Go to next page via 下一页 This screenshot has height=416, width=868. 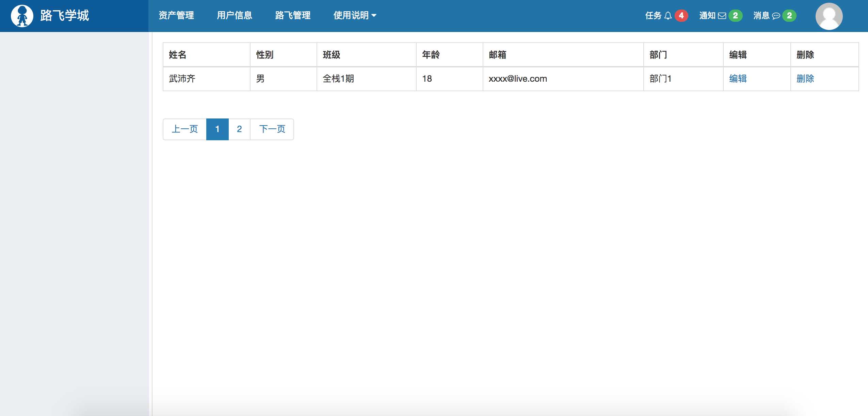(x=272, y=129)
